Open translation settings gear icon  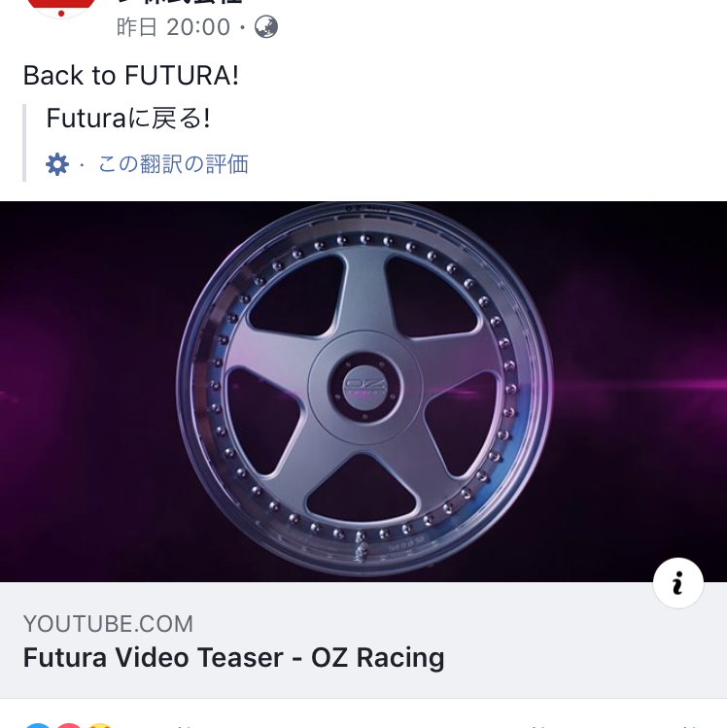coord(57,164)
